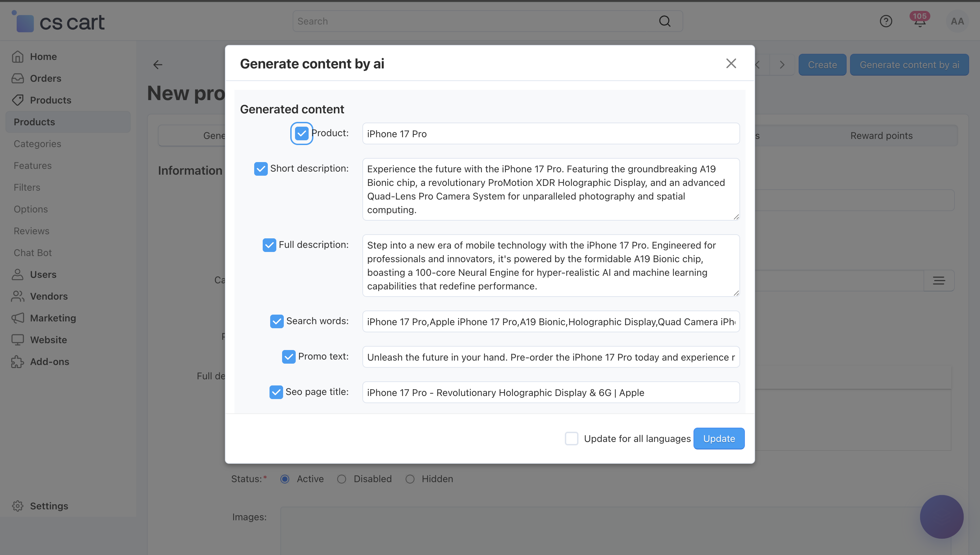Open notifications bell with 105 badge

[x=919, y=21]
